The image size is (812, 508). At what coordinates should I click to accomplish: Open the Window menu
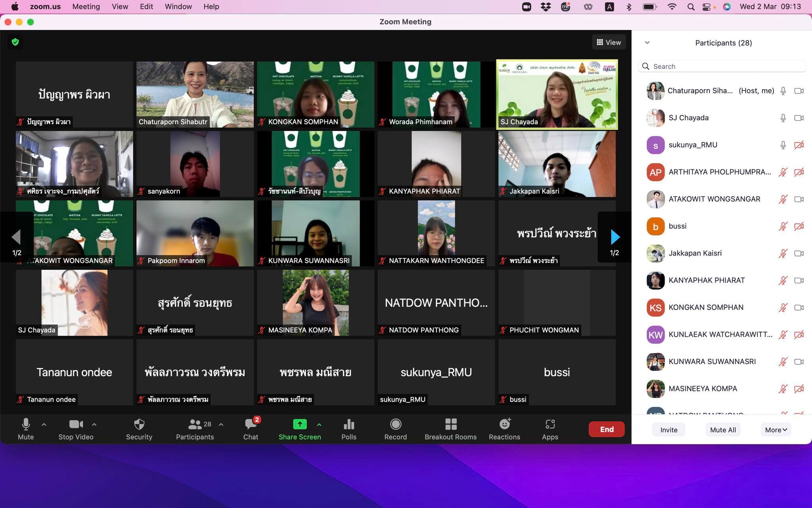coord(178,7)
